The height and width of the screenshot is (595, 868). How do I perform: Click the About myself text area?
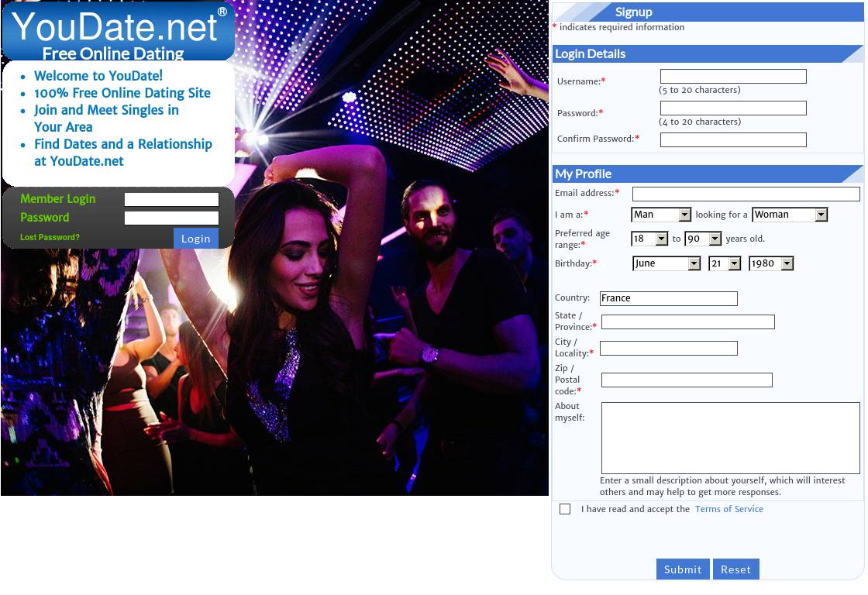pos(730,438)
